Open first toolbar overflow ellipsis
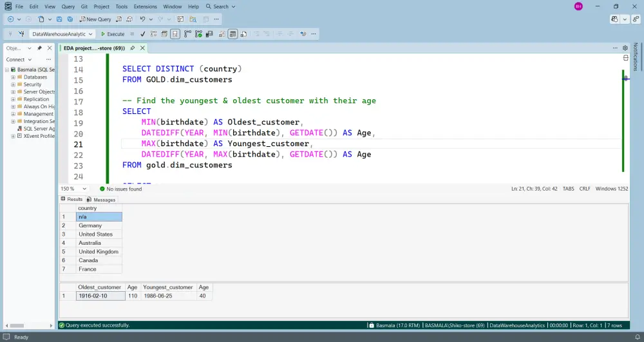This screenshot has width=644, height=342. [216, 19]
